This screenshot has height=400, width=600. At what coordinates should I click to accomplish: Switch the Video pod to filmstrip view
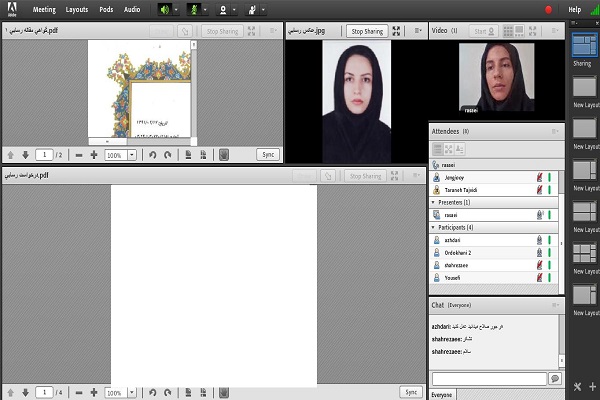(x=519, y=31)
